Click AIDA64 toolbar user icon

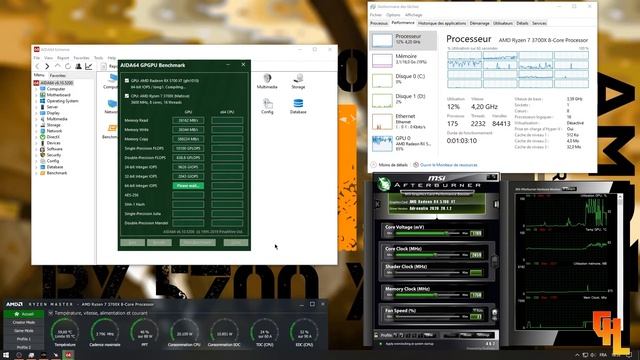(x=78, y=66)
